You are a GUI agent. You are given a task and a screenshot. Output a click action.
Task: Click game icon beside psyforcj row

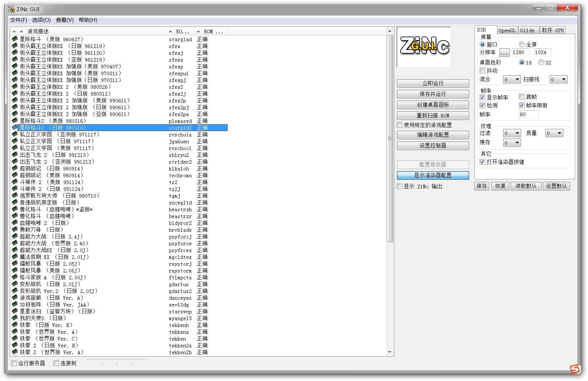[15, 236]
